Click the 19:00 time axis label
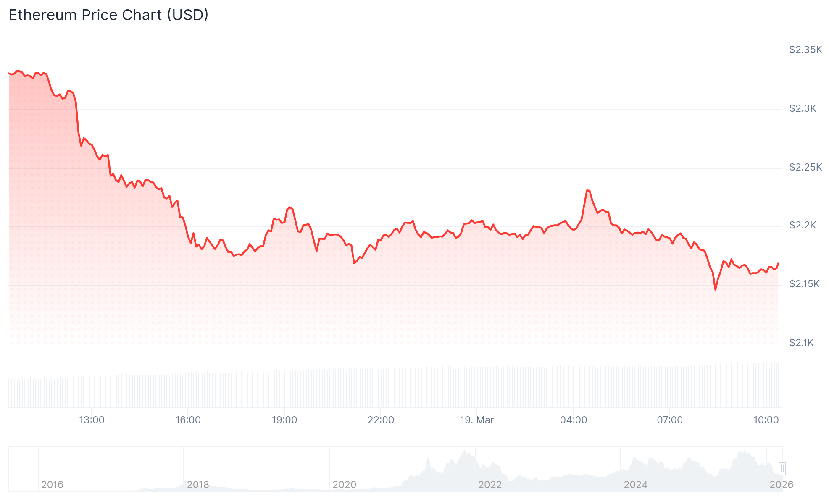Screen dimensions: 829x504 [x=284, y=420]
